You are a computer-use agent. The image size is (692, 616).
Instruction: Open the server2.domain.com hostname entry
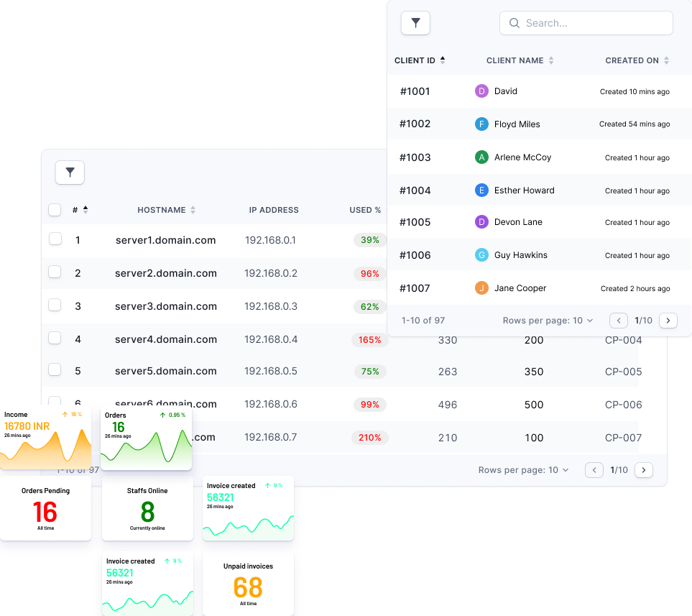[165, 273]
